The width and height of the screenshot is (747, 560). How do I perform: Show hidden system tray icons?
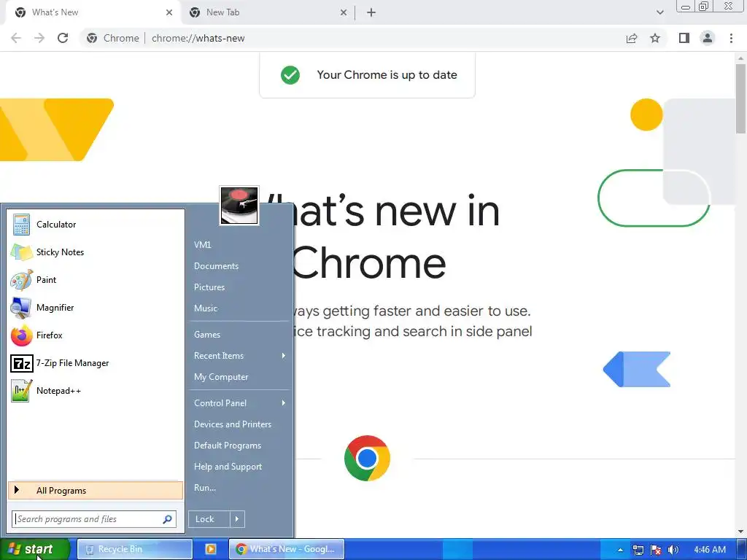620,550
